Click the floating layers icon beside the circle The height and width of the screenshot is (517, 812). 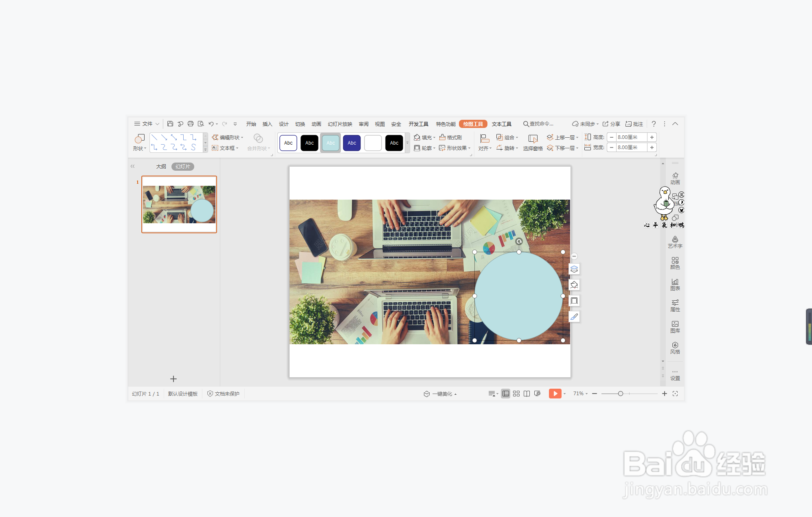pyautogui.click(x=574, y=269)
